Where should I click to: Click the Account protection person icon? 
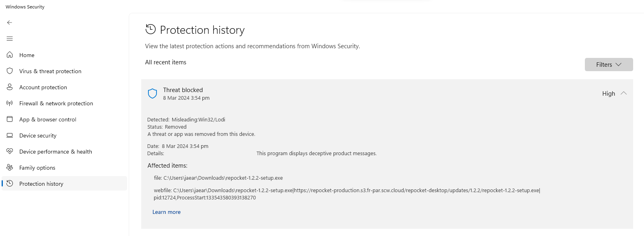pos(10,87)
